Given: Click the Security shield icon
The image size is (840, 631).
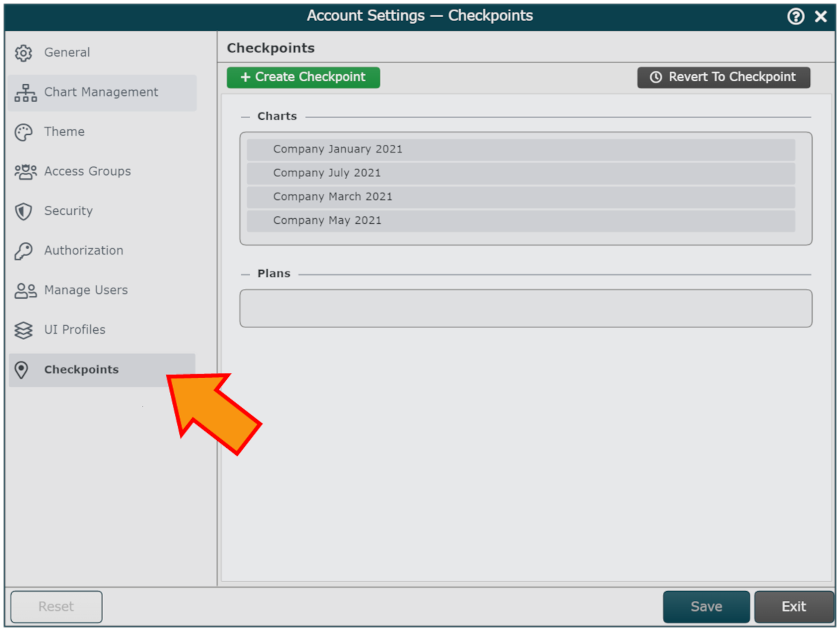Looking at the screenshot, I should [24, 211].
